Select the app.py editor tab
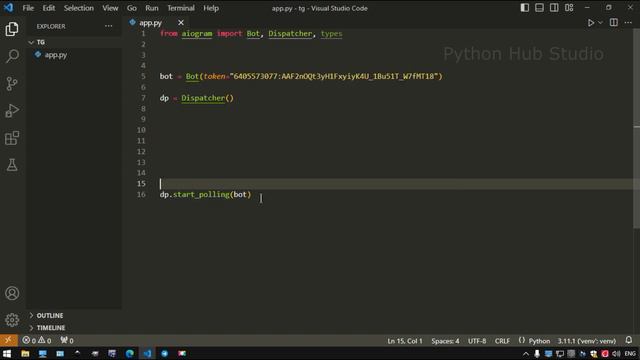Viewport: 640px width, 360px height. coord(151,23)
